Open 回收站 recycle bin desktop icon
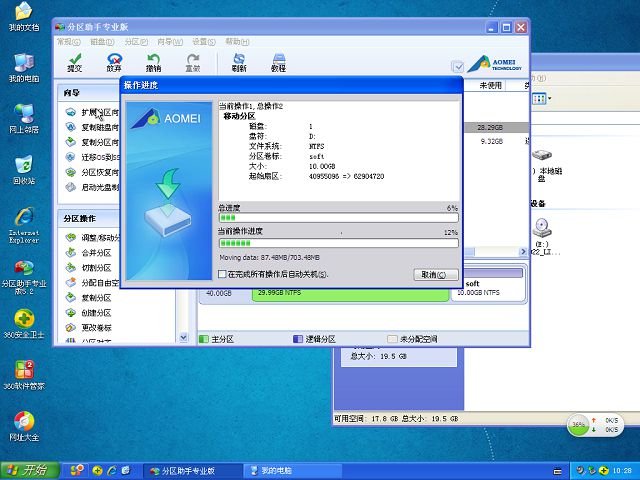The height and width of the screenshot is (480, 640). pos(24,169)
